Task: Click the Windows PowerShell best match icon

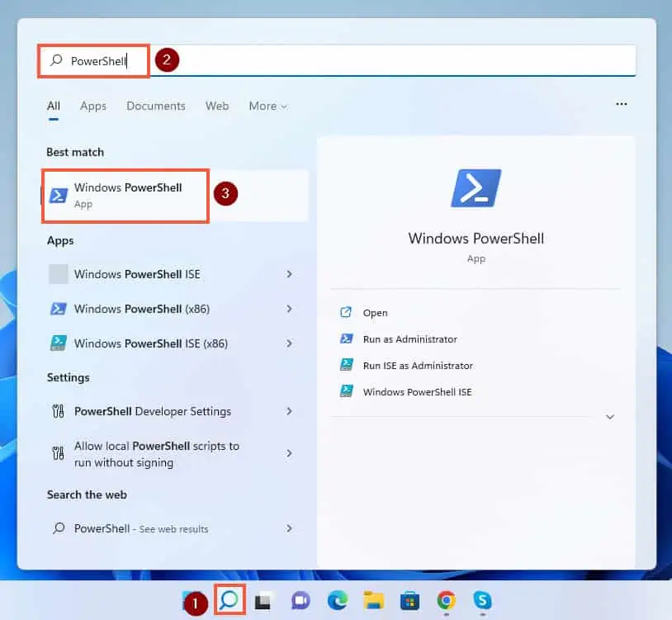Action: [59, 196]
